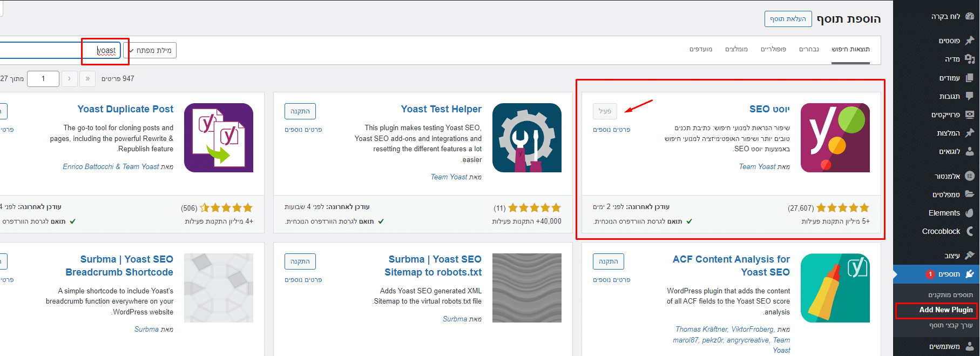Select Add New Plugin in sidebar submenu
This screenshot has height=356, width=980.
(946, 310)
